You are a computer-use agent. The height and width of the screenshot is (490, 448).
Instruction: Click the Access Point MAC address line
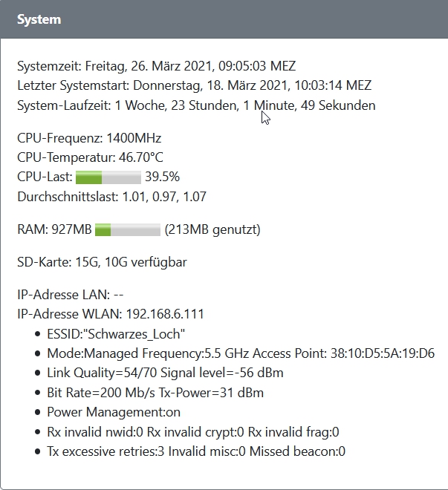(241, 353)
